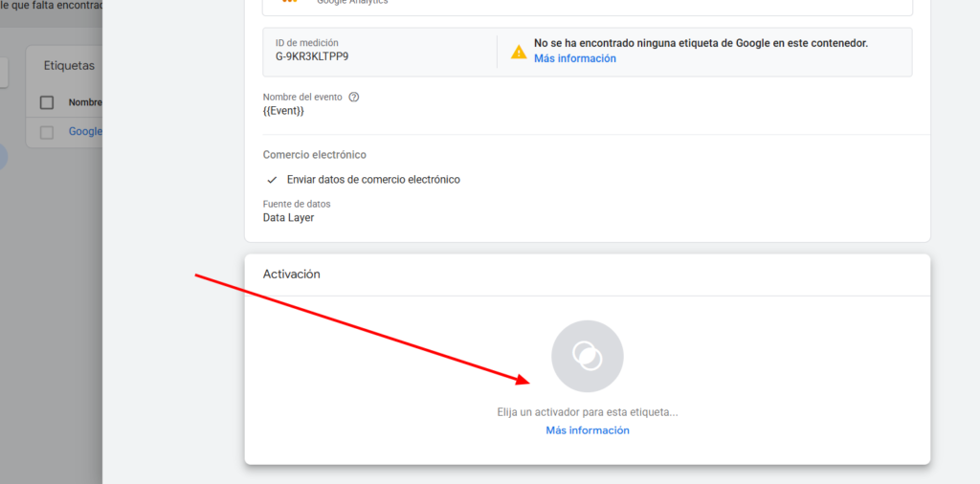Select 'Elija un activador para esta etiqueta' text
The width and height of the screenshot is (980, 484).
click(x=587, y=412)
